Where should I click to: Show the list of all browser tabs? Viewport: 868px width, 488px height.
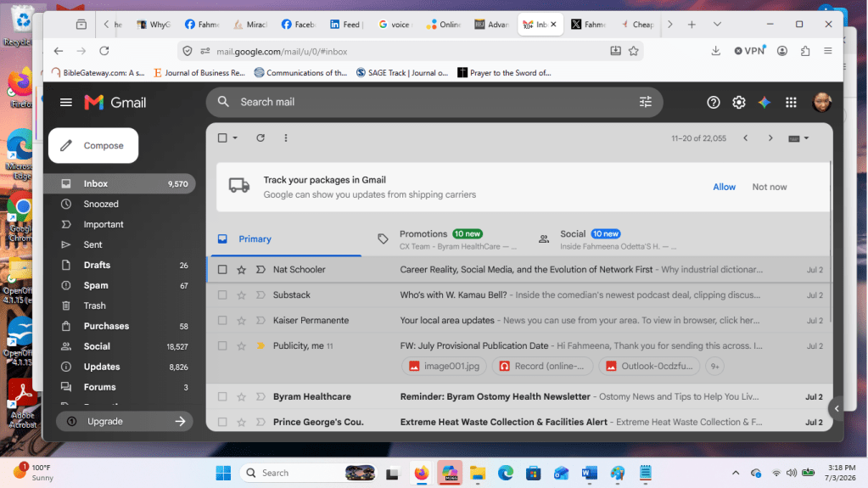tap(717, 25)
